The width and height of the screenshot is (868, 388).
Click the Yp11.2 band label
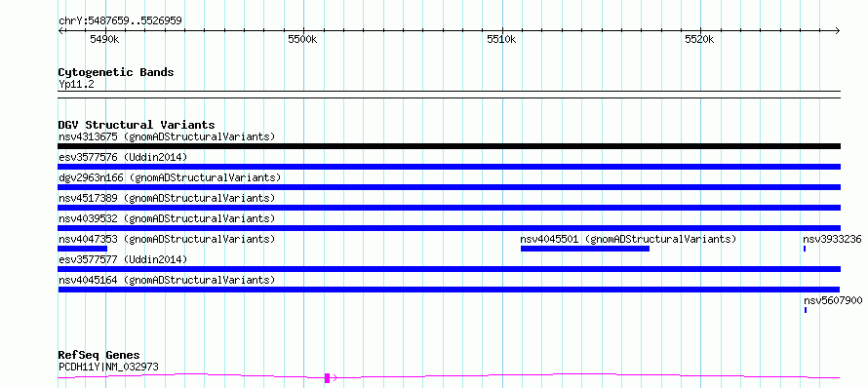76,85
